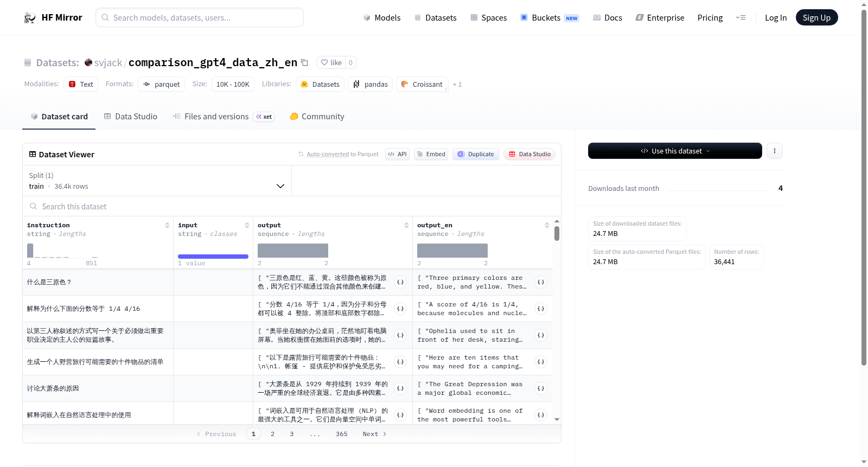Click the Embed button
This screenshot has height=467, width=868.
point(431,154)
